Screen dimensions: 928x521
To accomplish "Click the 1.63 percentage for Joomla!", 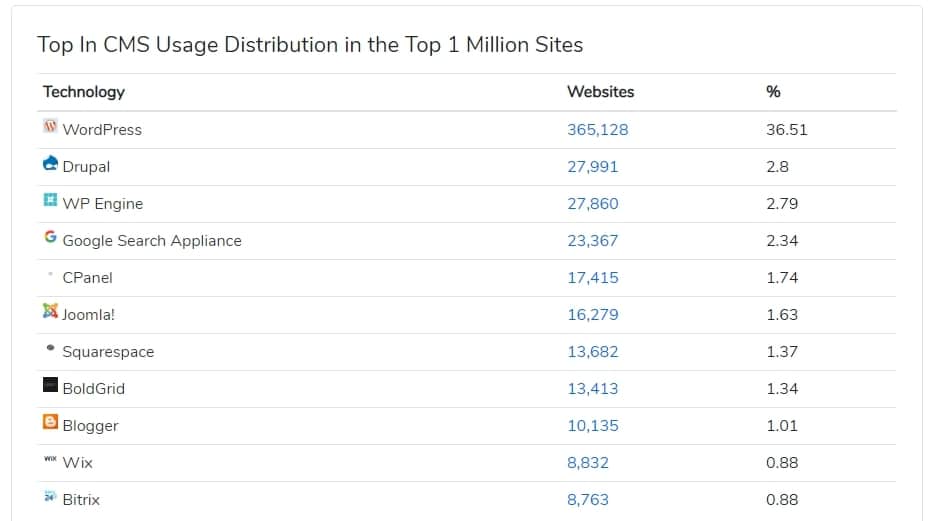I will [782, 315].
